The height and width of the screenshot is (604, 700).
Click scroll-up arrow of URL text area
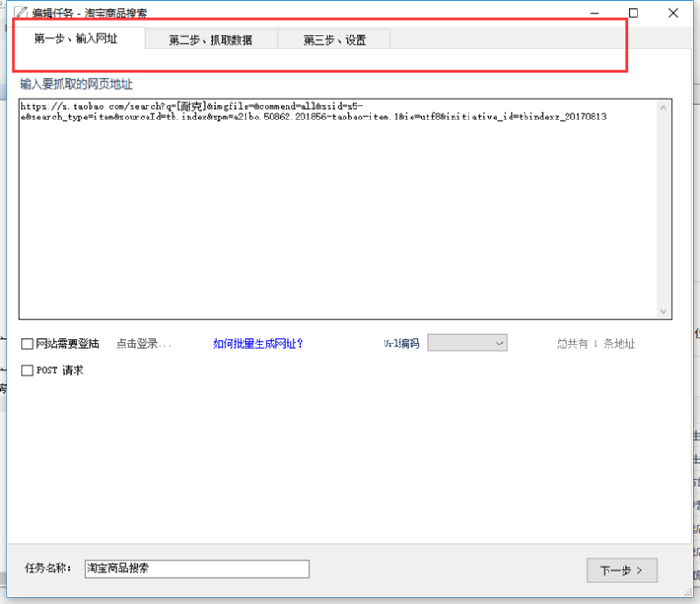664,108
